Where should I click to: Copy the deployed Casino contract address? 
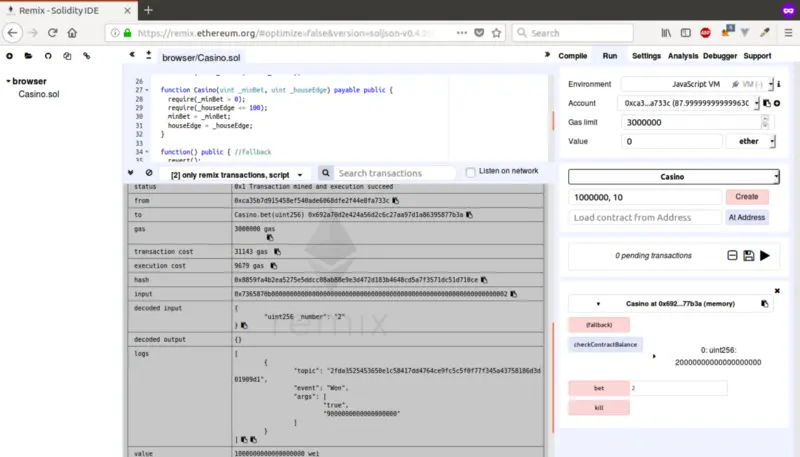[x=764, y=303]
